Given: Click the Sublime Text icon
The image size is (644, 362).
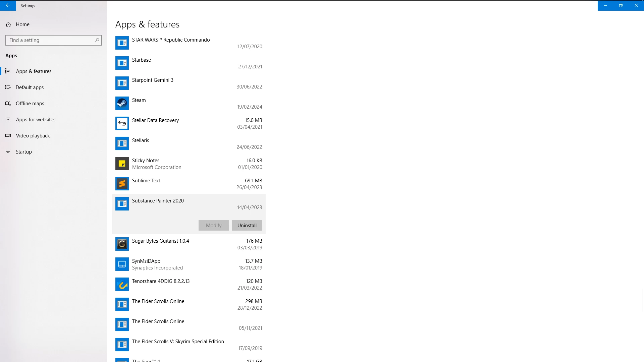Looking at the screenshot, I should click(122, 184).
